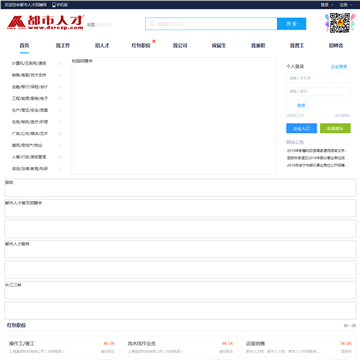Expand the 计算机/互联网/通信 category arrow

tap(60, 63)
